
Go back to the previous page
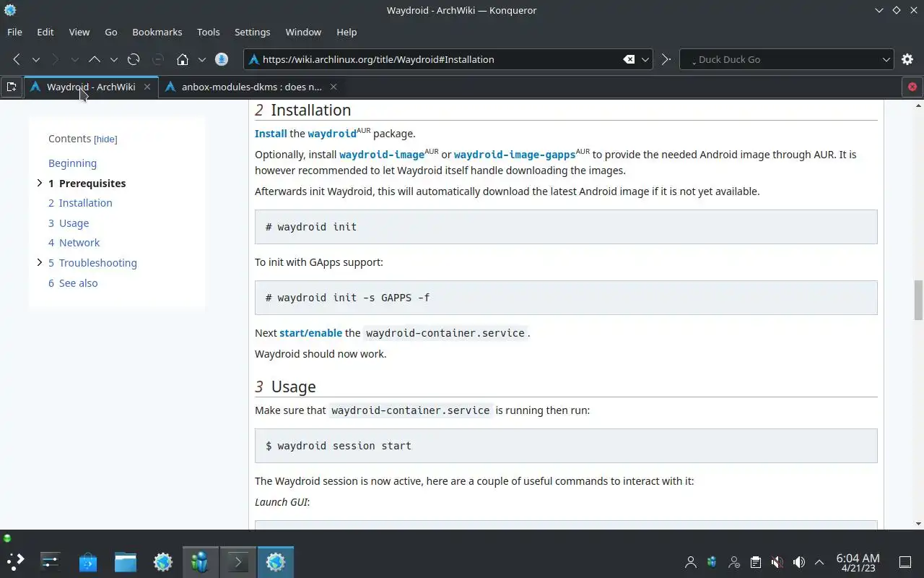pyautogui.click(x=16, y=59)
